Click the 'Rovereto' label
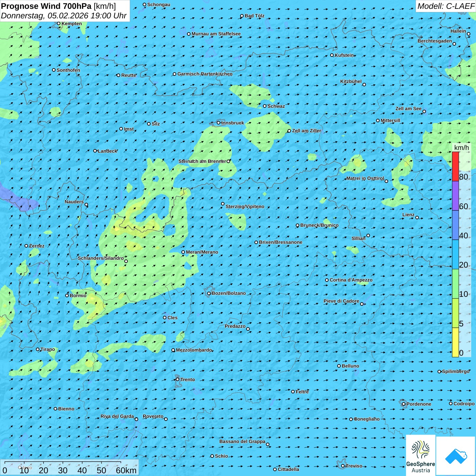476x476 pixels. (x=153, y=416)
